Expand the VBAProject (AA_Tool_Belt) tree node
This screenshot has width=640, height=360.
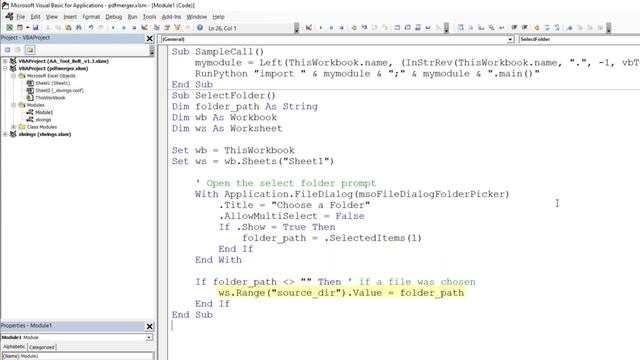(x=5, y=61)
